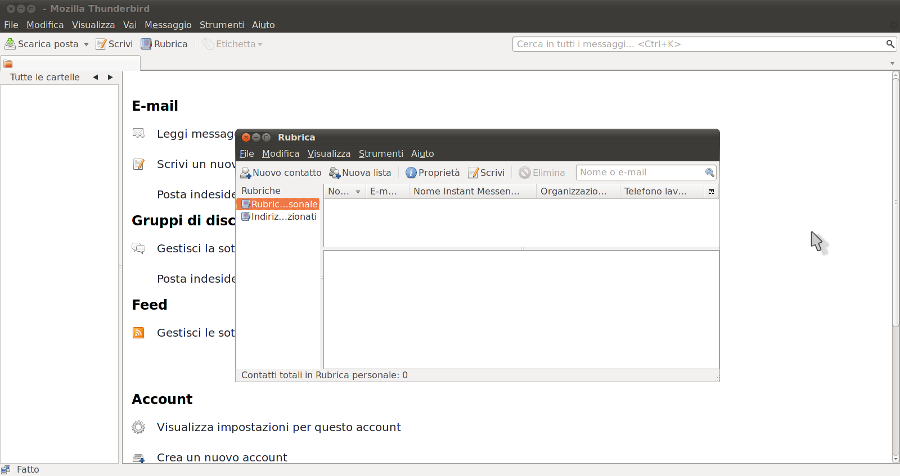
Task: Sort contacts by the Nome column header
Action: click(344, 191)
